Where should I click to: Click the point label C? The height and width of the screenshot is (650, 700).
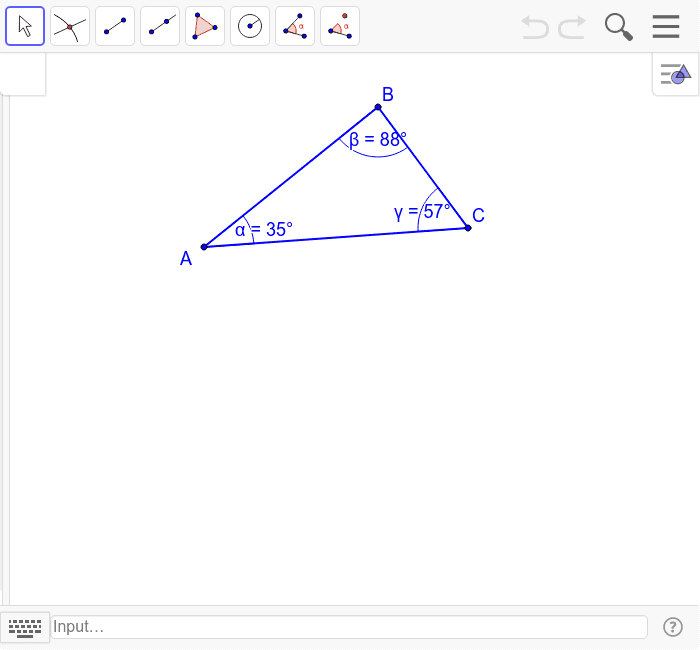click(479, 216)
